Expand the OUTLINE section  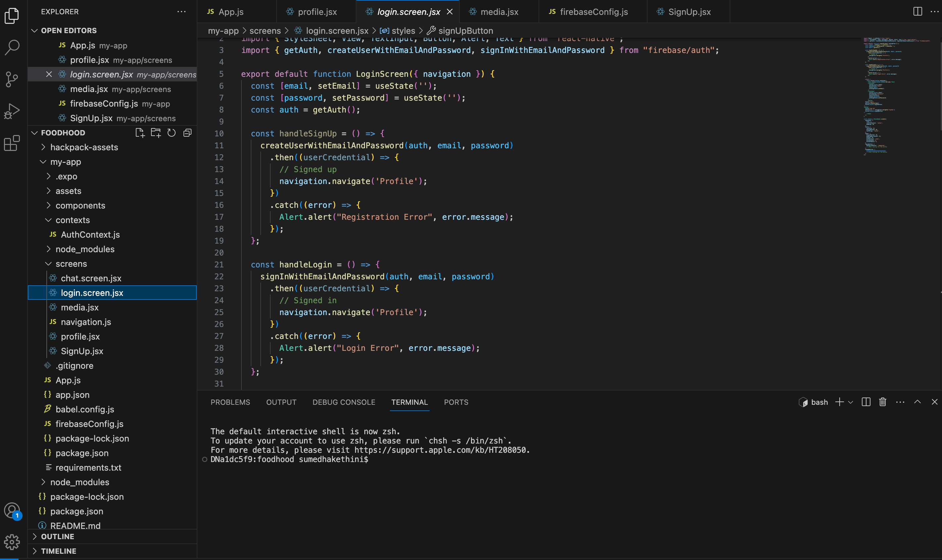tap(57, 537)
